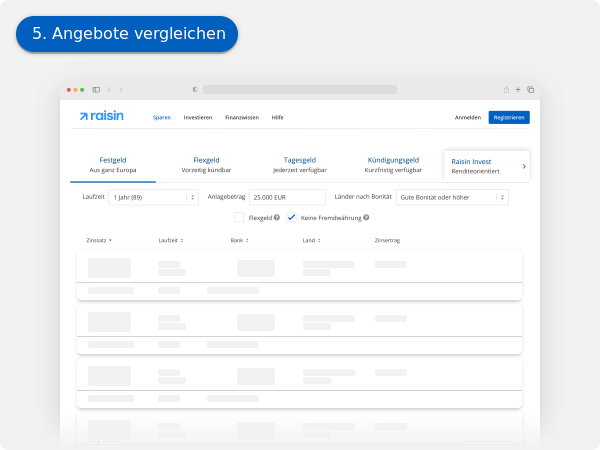Open the Investieren menu
600x450 pixels.
coord(198,117)
